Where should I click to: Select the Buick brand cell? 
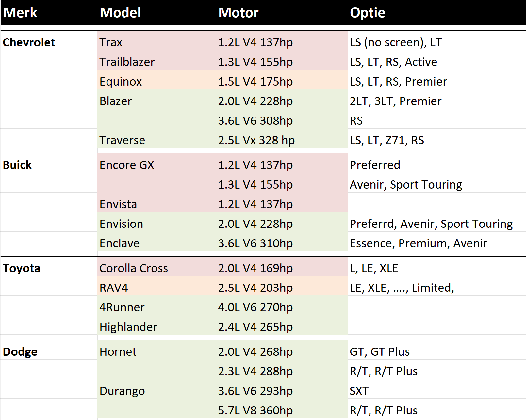point(17,165)
